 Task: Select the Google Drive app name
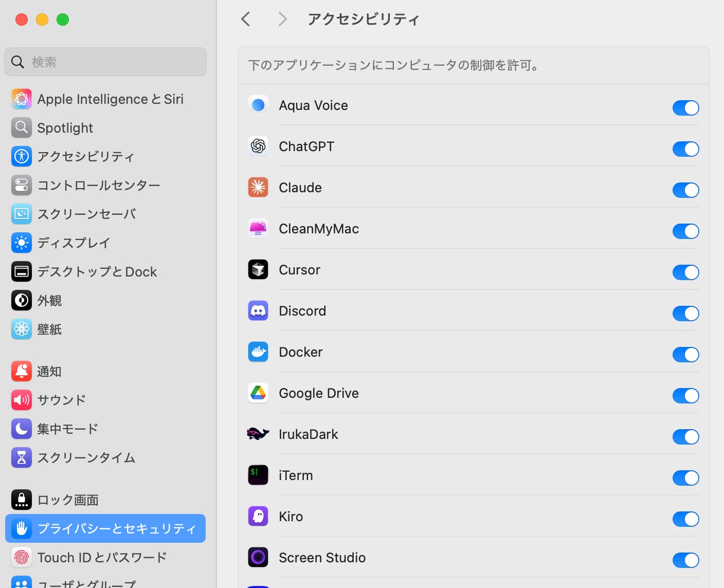(x=319, y=393)
